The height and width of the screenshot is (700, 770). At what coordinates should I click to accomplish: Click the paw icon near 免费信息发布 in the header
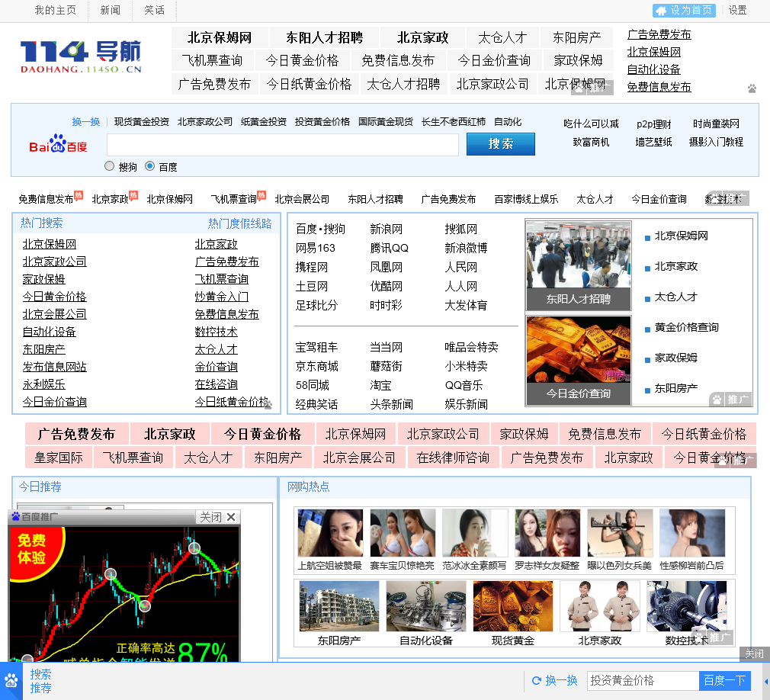click(752, 89)
